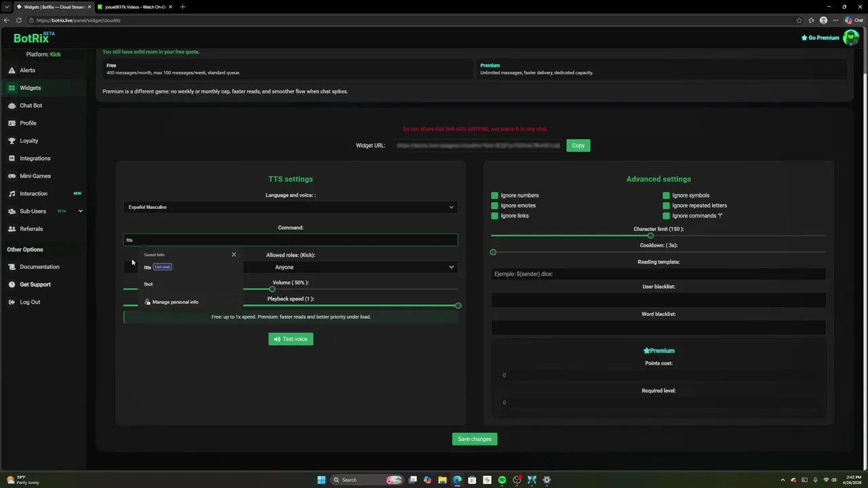Open the Profile card icon
The width and height of the screenshot is (868, 488).
click(12, 123)
